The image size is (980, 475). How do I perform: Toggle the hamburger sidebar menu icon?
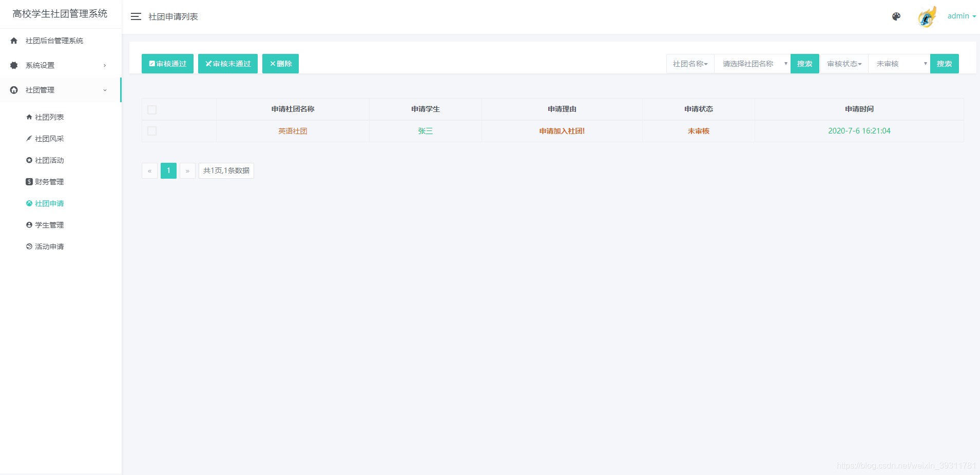click(136, 16)
